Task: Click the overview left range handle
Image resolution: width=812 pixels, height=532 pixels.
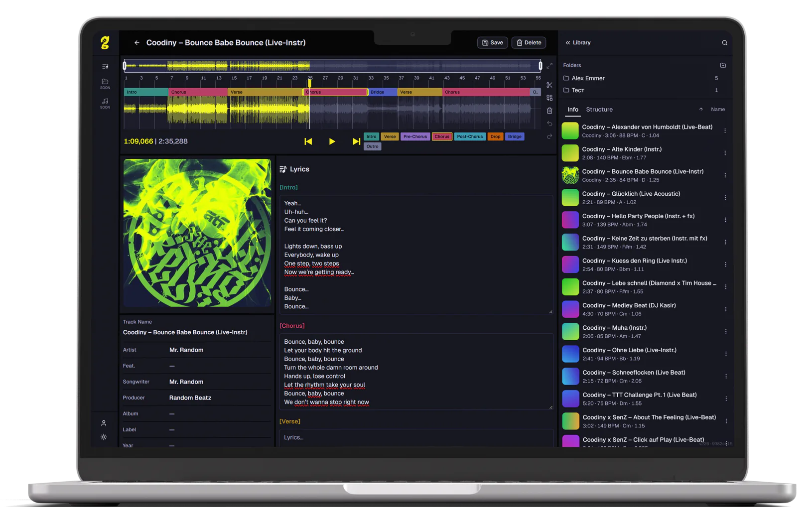Action: [x=125, y=66]
